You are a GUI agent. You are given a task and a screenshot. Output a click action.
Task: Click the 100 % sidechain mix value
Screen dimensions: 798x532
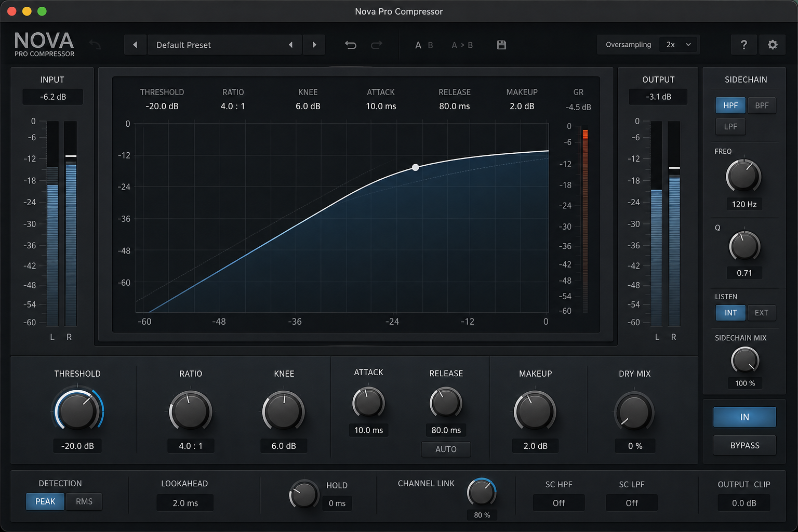point(744,383)
